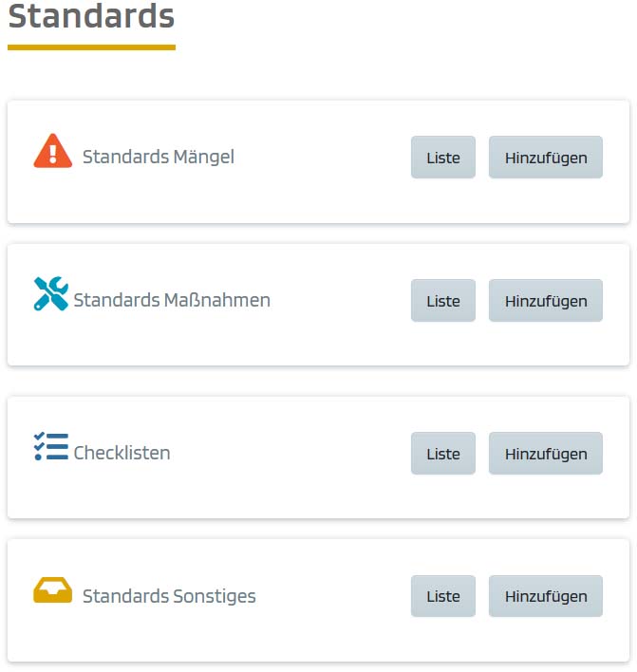637x672 pixels.
Task: Open Liste for Checklisten
Action: (442, 454)
